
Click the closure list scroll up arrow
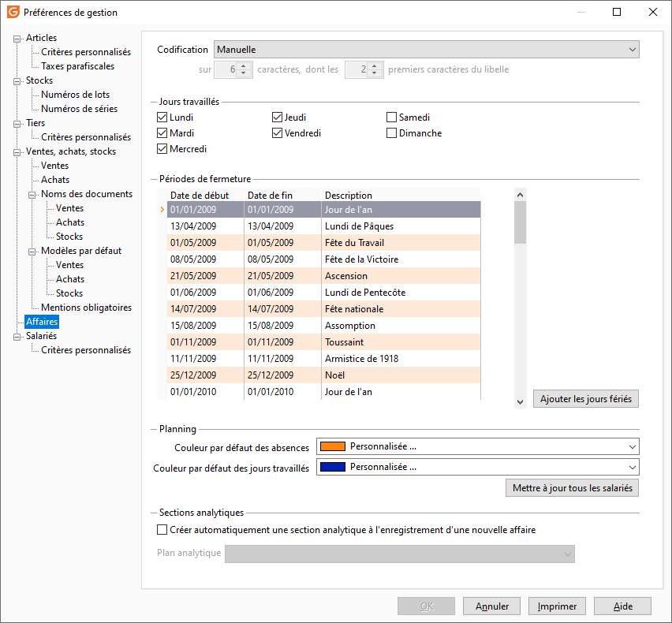[x=521, y=195]
